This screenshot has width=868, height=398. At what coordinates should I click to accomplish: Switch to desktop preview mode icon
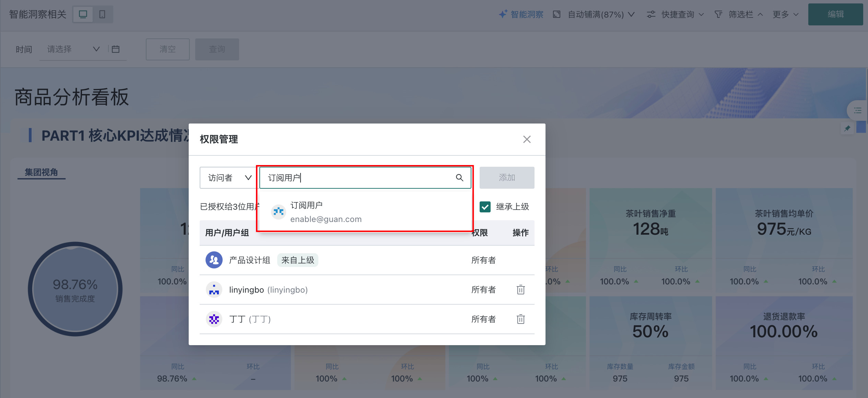click(83, 14)
